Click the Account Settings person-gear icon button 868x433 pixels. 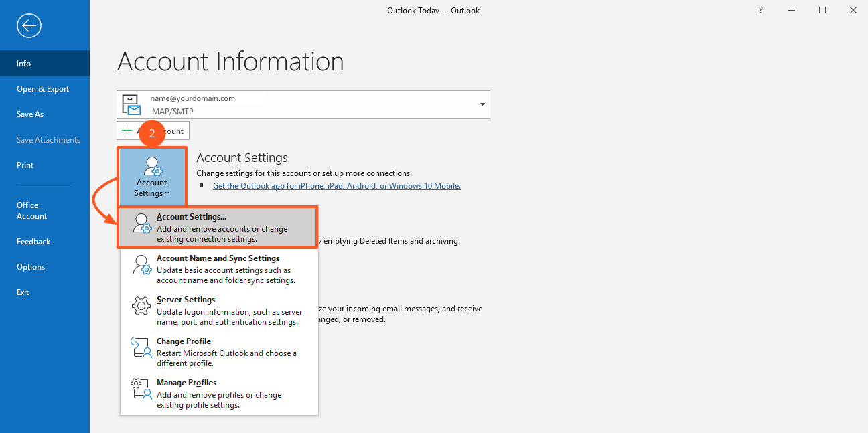[152, 177]
